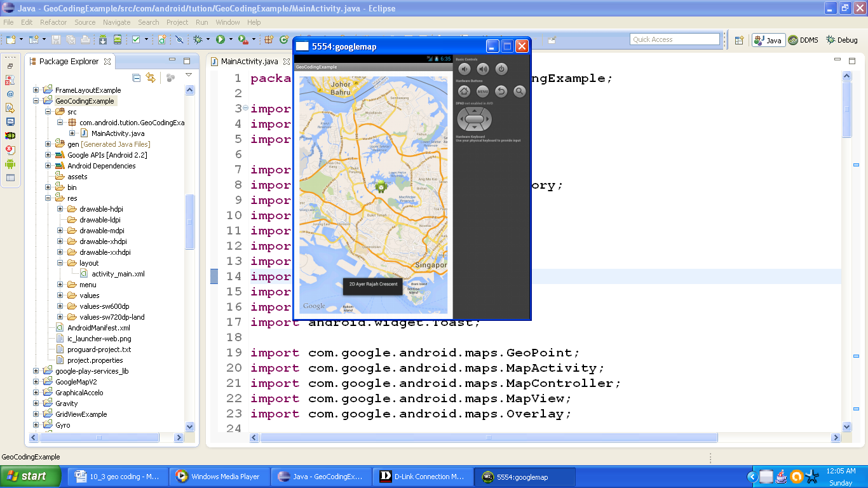Click the Quick Access search field
868x488 pixels.
[x=674, y=39]
